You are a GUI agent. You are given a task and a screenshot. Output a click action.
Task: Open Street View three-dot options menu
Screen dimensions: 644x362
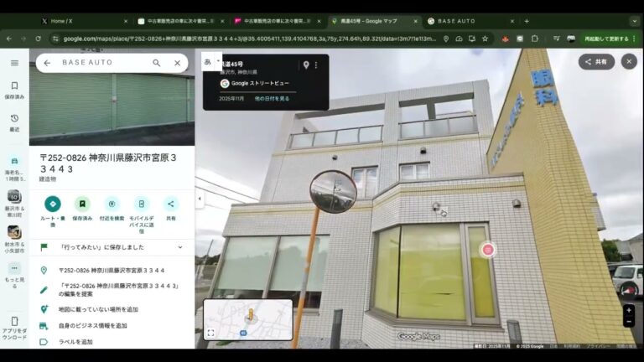(316, 65)
